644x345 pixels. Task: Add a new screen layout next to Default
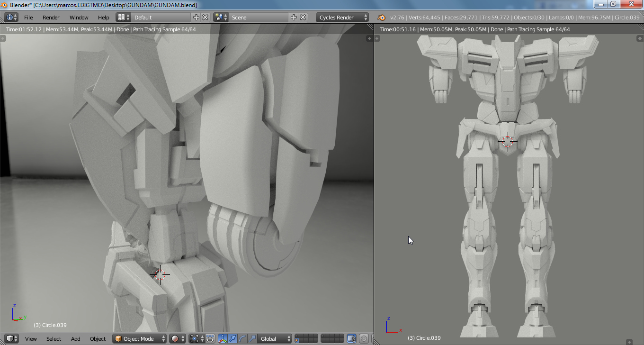(x=197, y=18)
